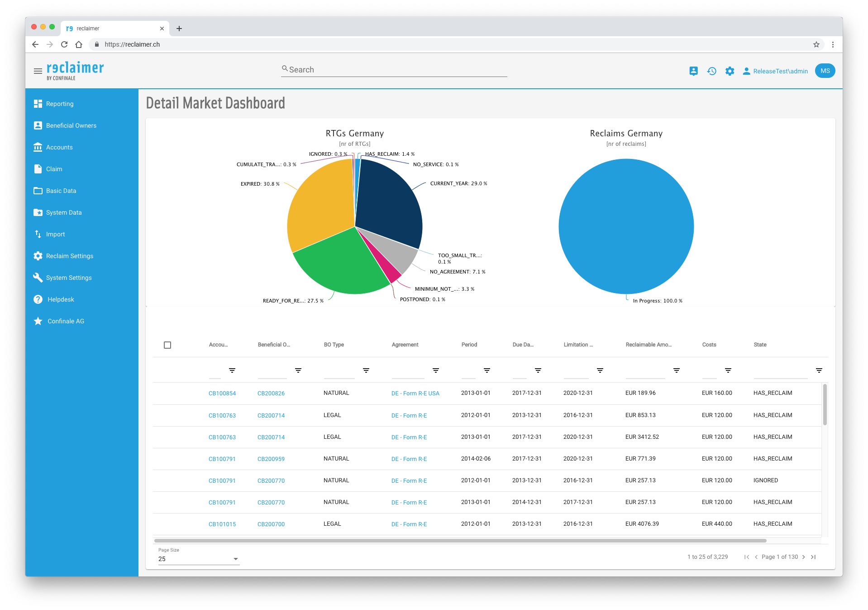Open the hamburger navigation menu
868x610 pixels.
(38, 71)
